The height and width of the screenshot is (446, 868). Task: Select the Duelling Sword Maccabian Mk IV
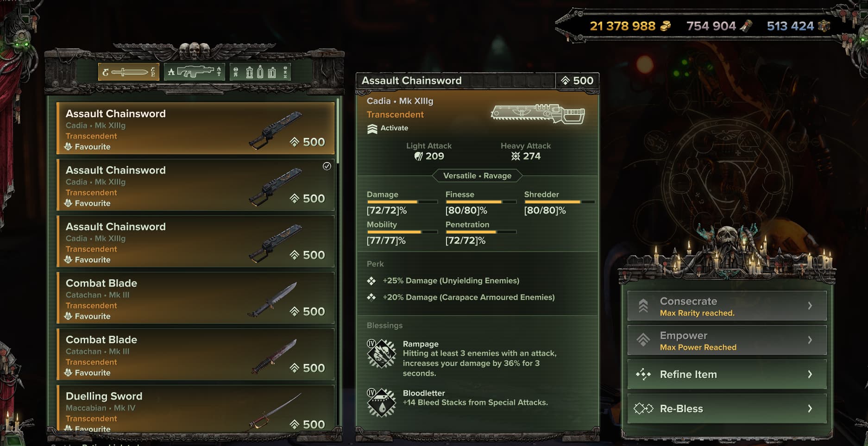coord(195,409)
